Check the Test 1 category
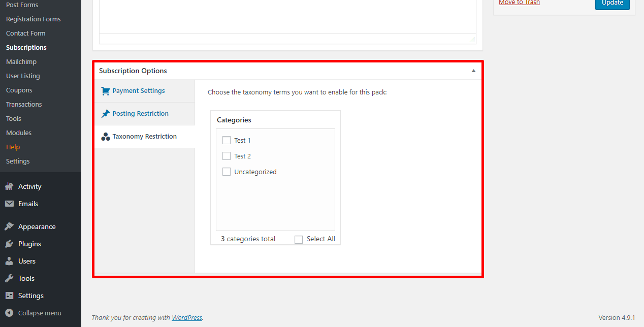The image size is (644, 327). tap(227, 140)
